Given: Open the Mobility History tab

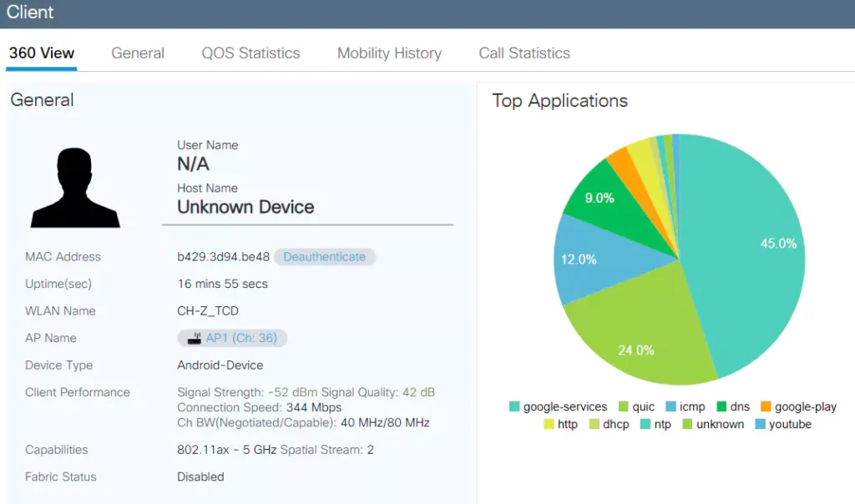Looking at the screenshot, I should point(389,53).
